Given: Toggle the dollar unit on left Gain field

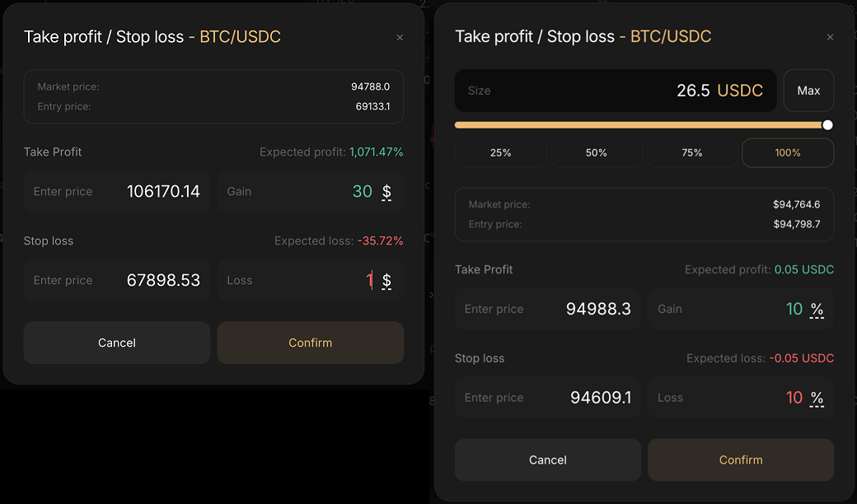Looking at the screenshot, I should click(386, 192).
